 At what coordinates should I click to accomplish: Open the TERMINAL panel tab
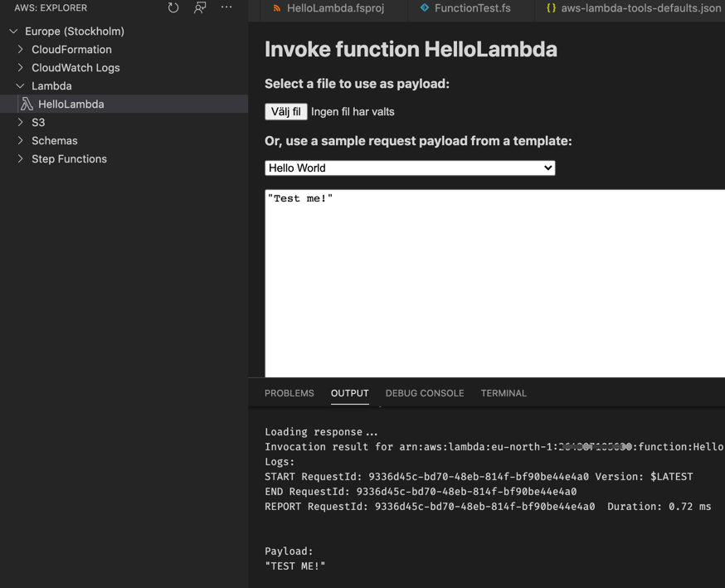(504, 393)
